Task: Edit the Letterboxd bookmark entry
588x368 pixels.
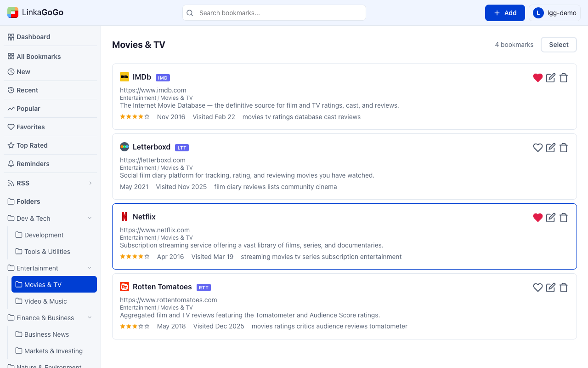Action: click(x=551, y=148)
